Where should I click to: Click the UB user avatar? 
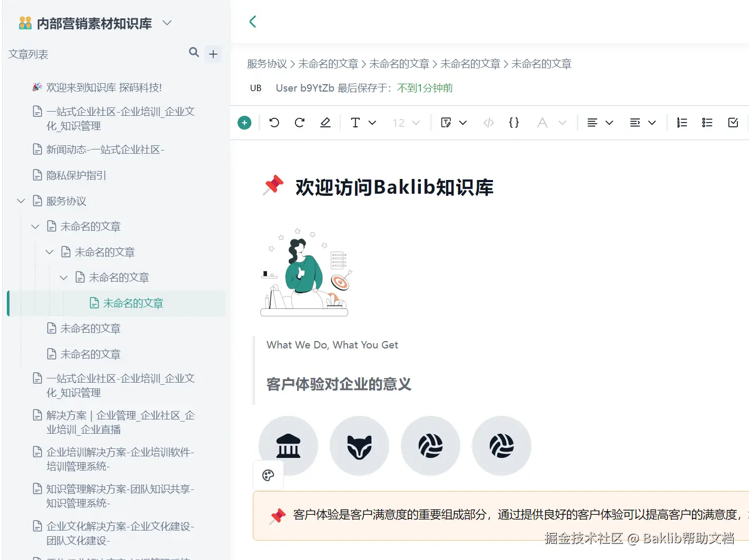(256, 88)
